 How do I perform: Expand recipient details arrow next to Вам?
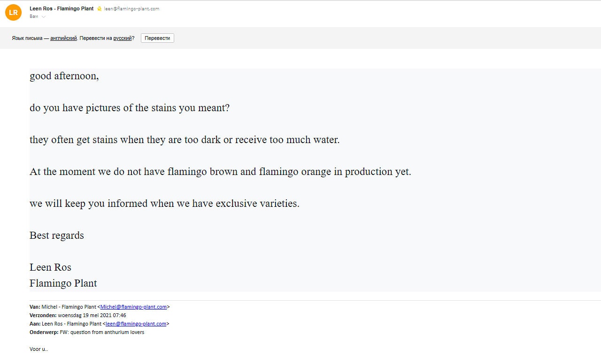click(44, 17)
